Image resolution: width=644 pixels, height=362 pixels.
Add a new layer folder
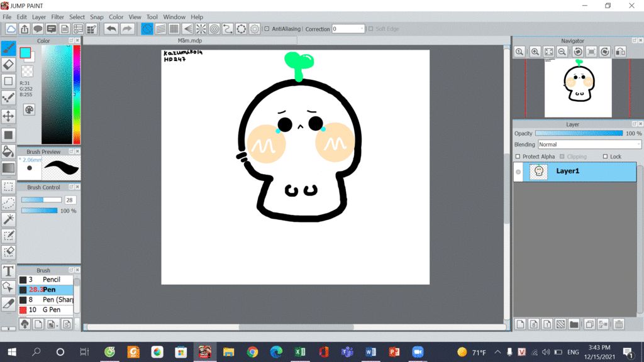pos(574,324)
